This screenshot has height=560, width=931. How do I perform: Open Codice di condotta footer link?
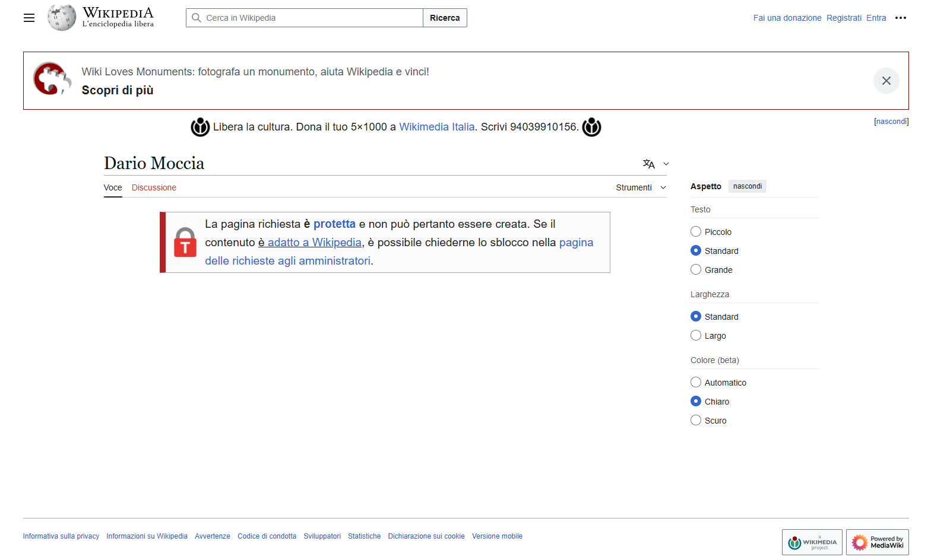tap(267, 536)
